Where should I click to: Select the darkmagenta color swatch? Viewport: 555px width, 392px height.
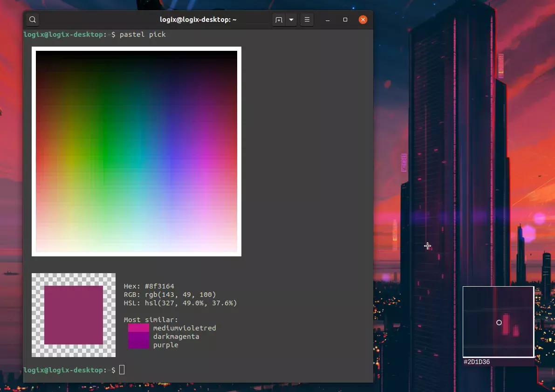(138, 337)
